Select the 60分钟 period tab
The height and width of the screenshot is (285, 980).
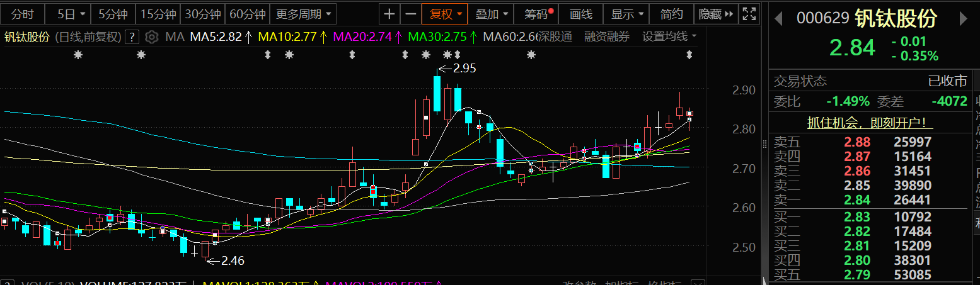pyautogui.click(x=248, y=14)
